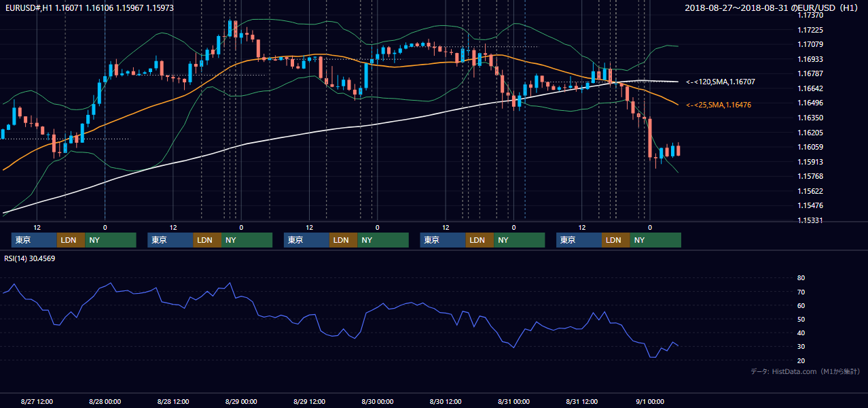Click price axis value 1.16350
The image size is (868, 408).
pos(810,118)
